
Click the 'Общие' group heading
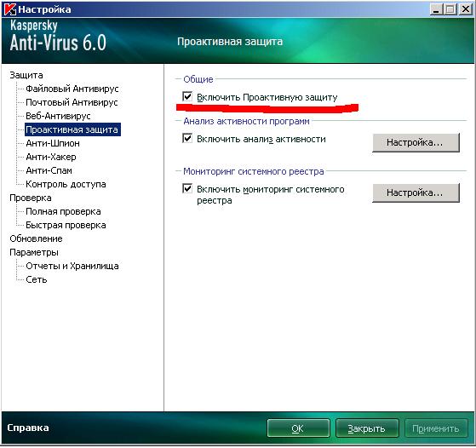click(198, 79)
